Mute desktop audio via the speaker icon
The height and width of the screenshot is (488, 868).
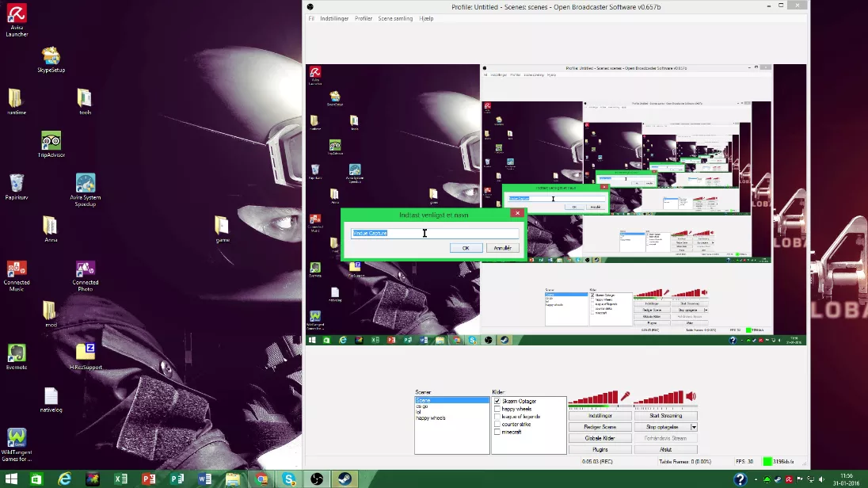(691, 397)
